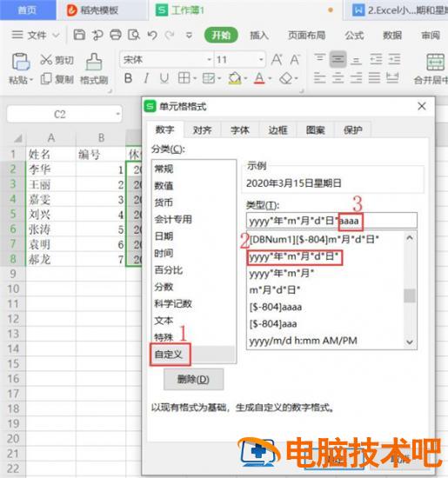The image size is (448, 478).
Task: Switch to 对齐 tab in the dialog
Action: 203,130
